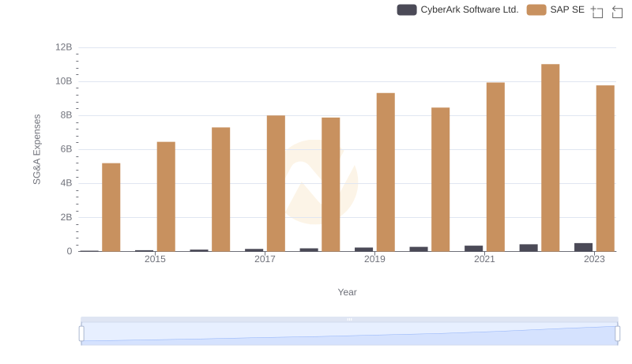Click the 2023 x-axis label
The width and height of the screenshot is (632, 364).
[x=595, y=259]
